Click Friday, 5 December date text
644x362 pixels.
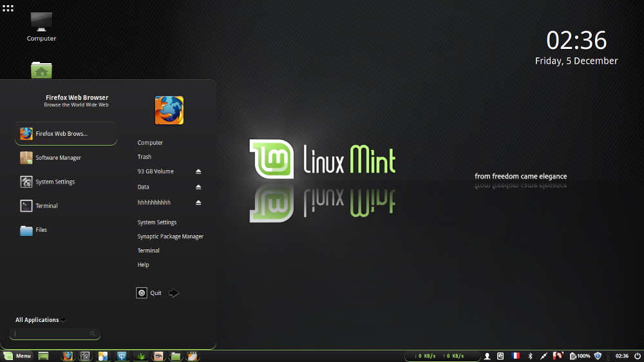click(x=576, y=61)
